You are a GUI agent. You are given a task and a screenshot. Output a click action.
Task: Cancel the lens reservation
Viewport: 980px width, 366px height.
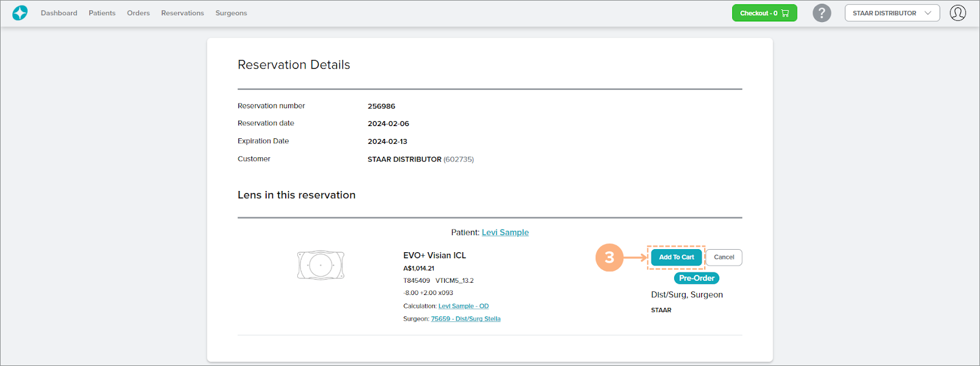pos(724,257)
